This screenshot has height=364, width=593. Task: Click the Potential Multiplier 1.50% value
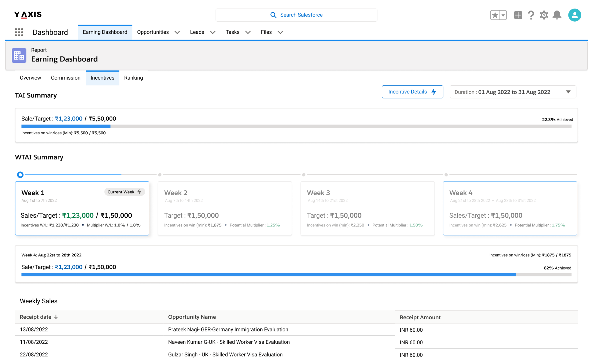click(x=416, y=225)
